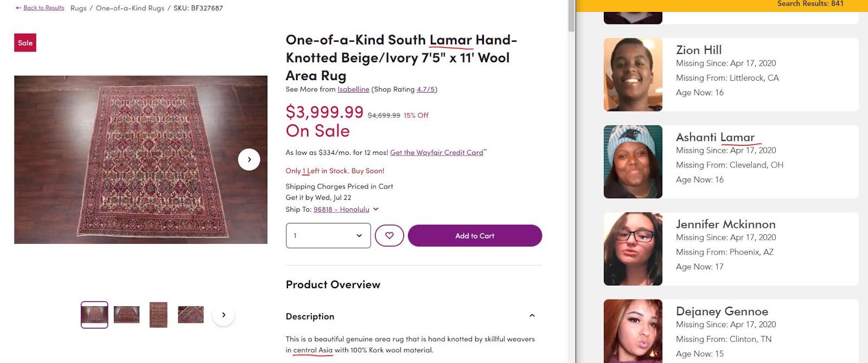Click the red Sale badge
Screen dimensions: 868x363
[x=25, y=43]
